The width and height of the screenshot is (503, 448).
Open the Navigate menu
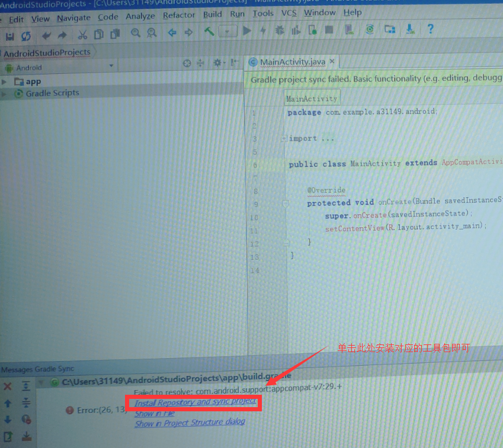pyautogui.click(x=74, y=18)
